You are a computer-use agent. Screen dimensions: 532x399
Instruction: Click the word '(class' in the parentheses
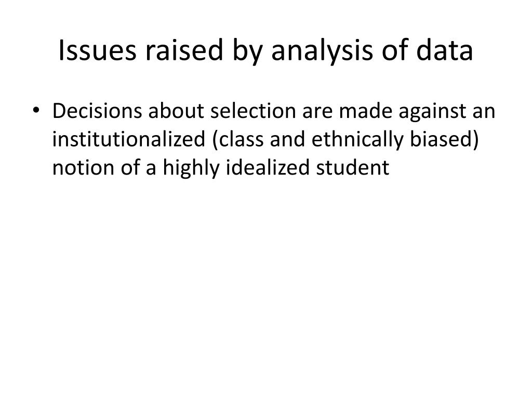[238, 140]
